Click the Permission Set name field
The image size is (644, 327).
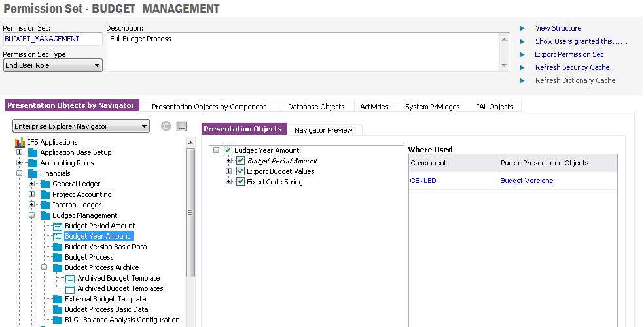point(52,39)
